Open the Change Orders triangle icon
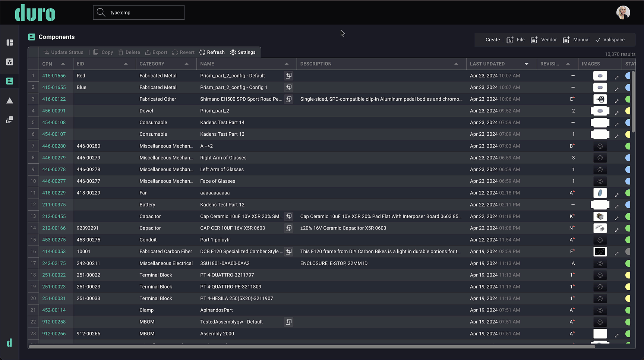Screen dimensions: 644x360 click(10, 101)
